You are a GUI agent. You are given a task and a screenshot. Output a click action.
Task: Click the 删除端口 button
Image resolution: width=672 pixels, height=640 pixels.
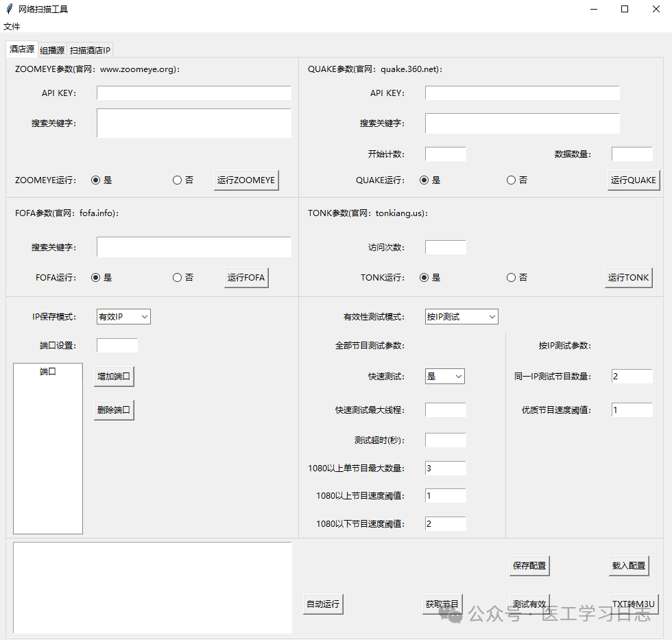coord(114,410)
